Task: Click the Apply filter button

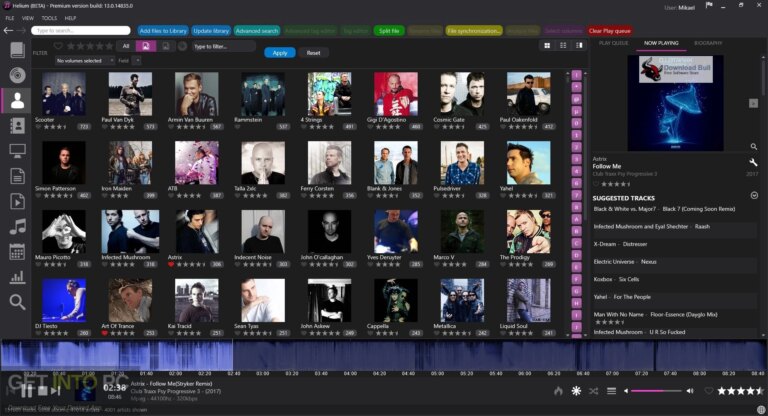Action: pyautogui.click(x=279, y=53)
